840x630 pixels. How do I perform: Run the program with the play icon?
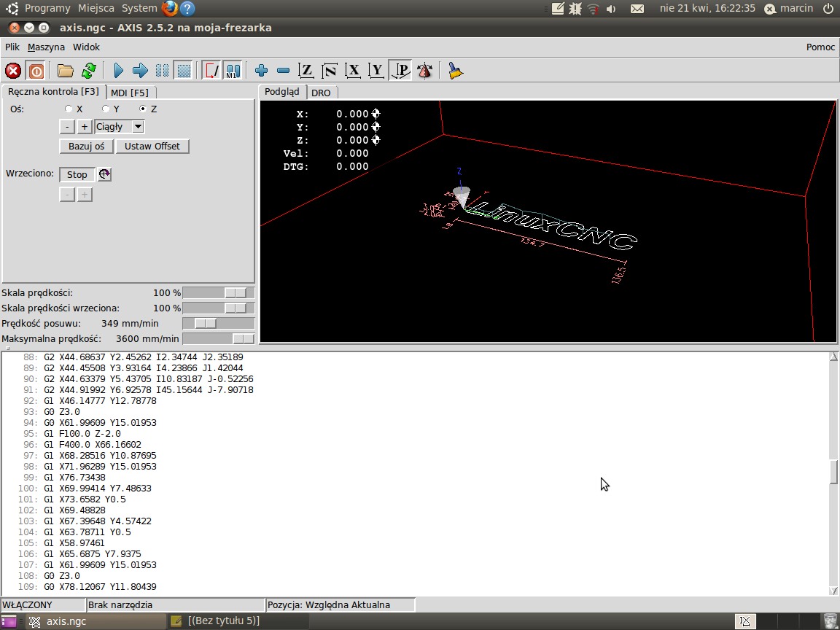click(118, 71)
